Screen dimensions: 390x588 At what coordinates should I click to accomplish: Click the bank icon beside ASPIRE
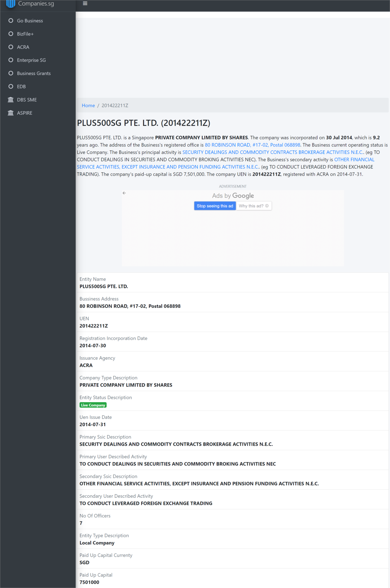coord(11,113)
